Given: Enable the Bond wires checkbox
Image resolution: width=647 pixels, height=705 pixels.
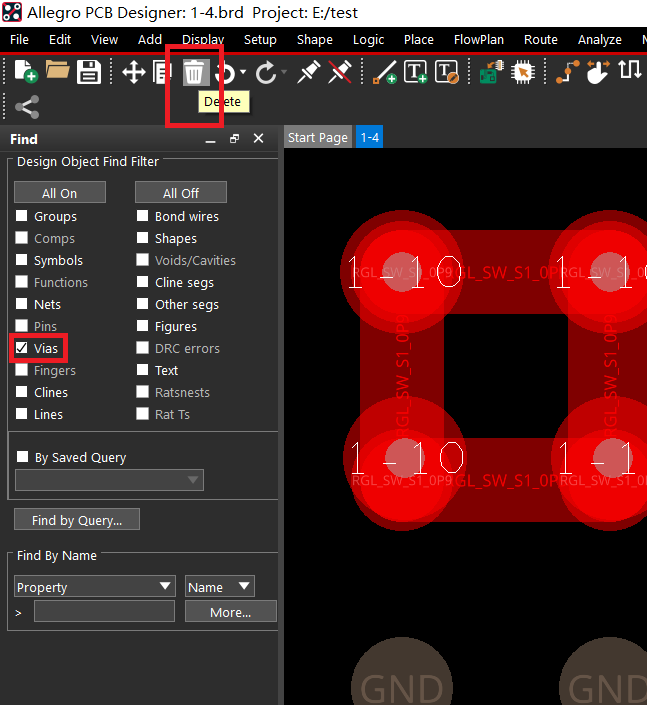Looking at the screenshot, I should (143, 216).
